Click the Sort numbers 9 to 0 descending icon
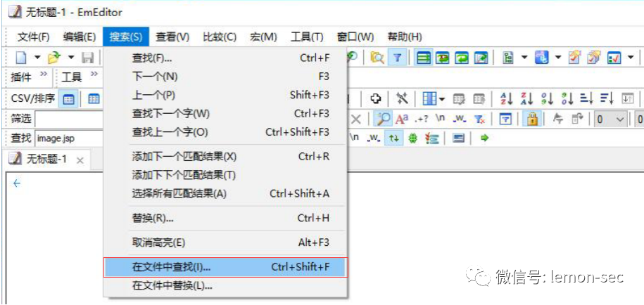 [567, 98]
